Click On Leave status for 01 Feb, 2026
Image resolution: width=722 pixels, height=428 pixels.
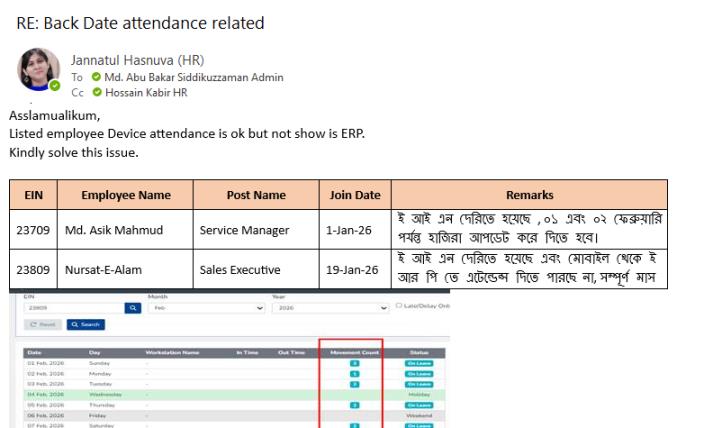click(418, 363)
